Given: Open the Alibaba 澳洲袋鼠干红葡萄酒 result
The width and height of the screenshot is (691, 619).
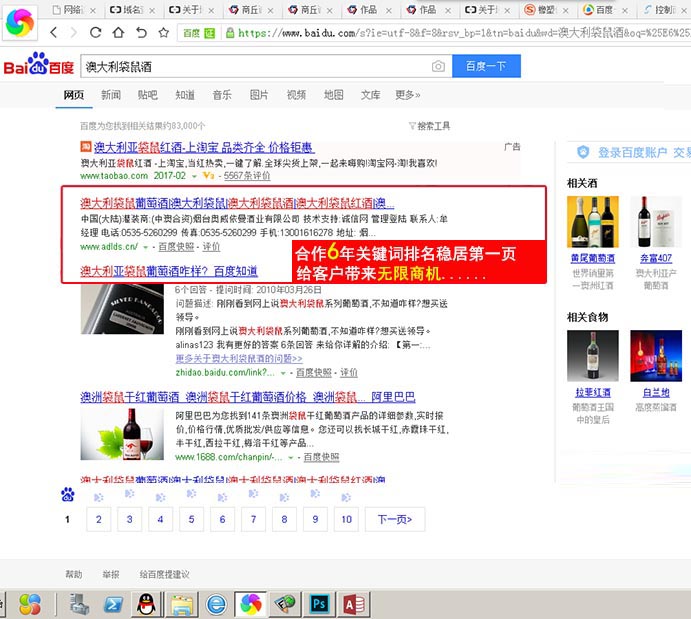Looking at the screenshot, I should coord(248,397).
